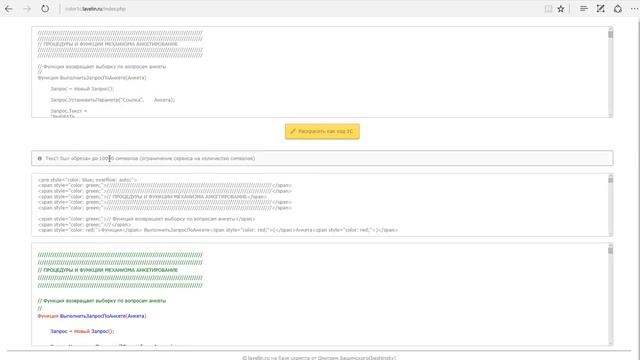Click down arrow of source textarea scrollbar
This screenshot has height=360, width=640.
610,115
